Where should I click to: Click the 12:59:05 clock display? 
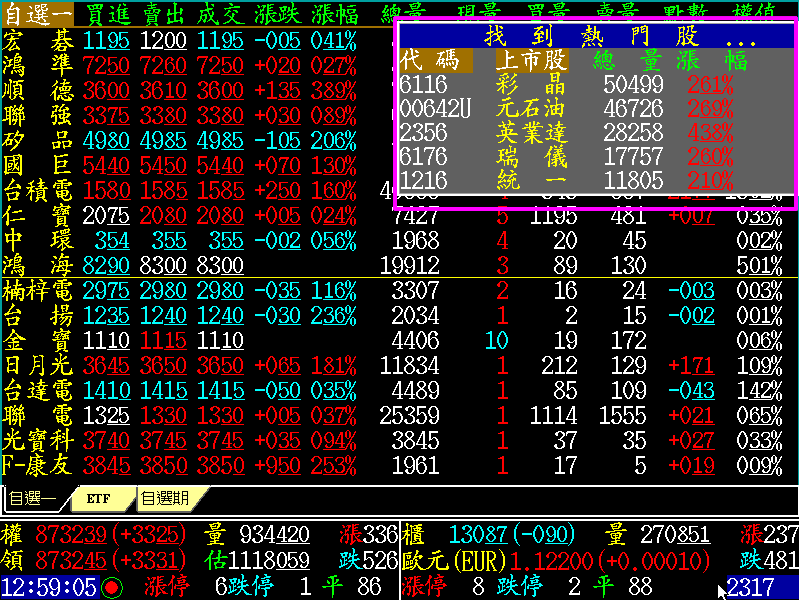click(x=49, y=587)
